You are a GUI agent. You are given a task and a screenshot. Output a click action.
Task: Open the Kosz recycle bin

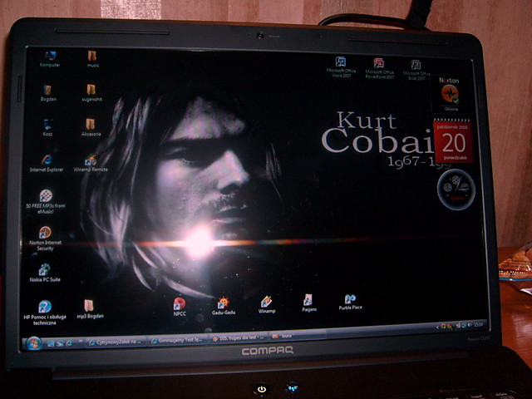(47, 127)
